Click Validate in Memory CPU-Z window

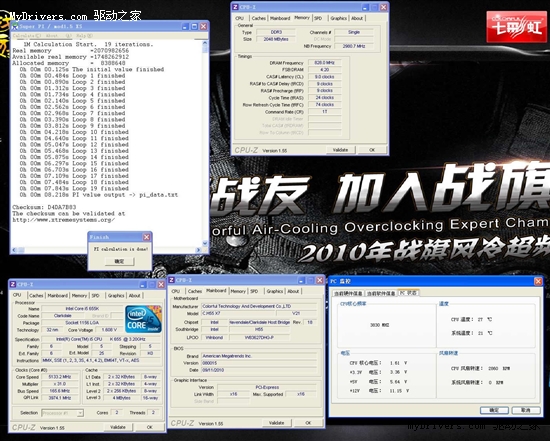(340, 150)
